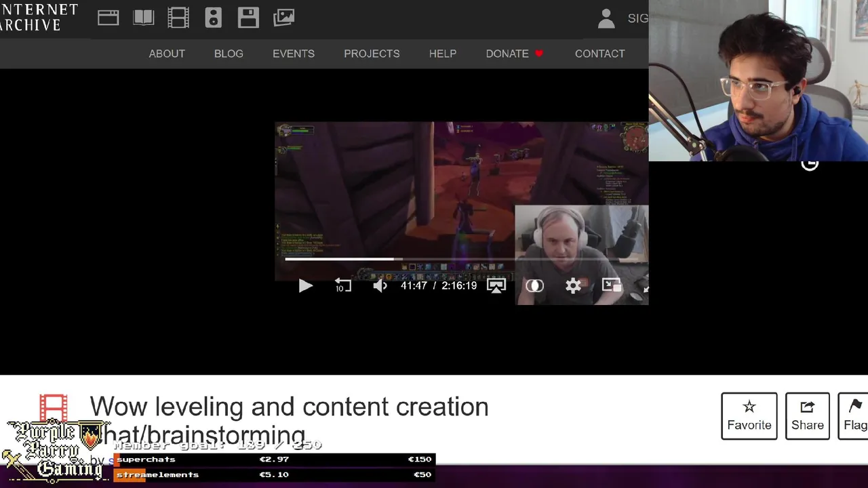Viewport: 868px width, 488px height.
Task: Open the PROJECTS menu item
Action: (372, 54)
